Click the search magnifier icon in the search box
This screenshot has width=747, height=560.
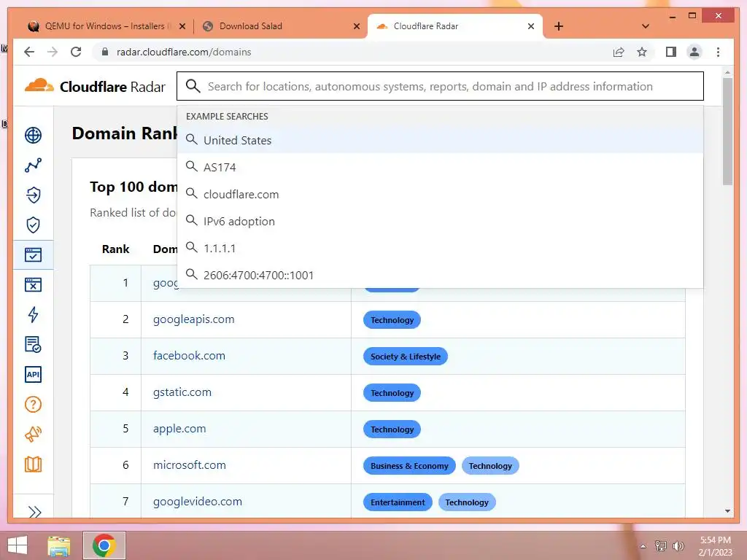(x=193, y=86)
